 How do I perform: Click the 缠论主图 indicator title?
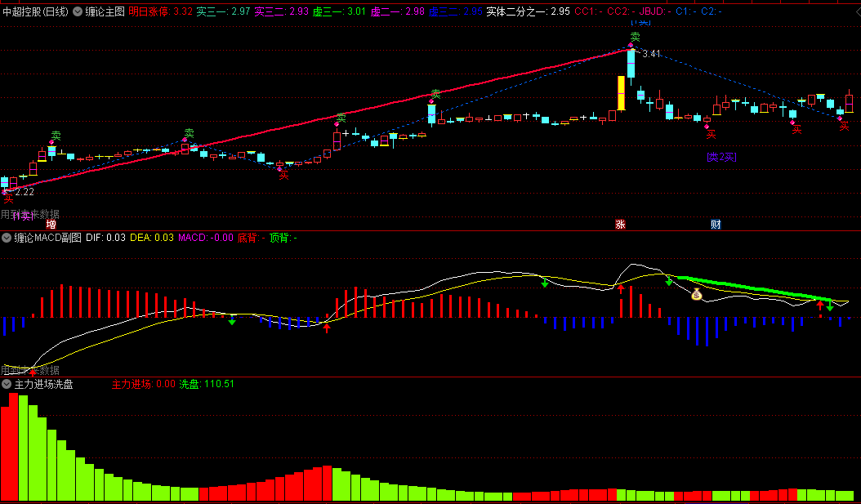105,11
